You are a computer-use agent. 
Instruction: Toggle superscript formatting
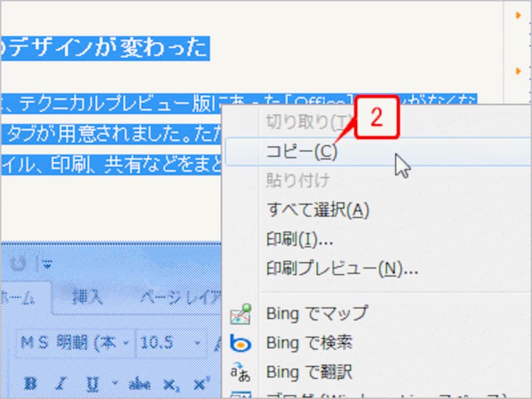pos(199,384)
